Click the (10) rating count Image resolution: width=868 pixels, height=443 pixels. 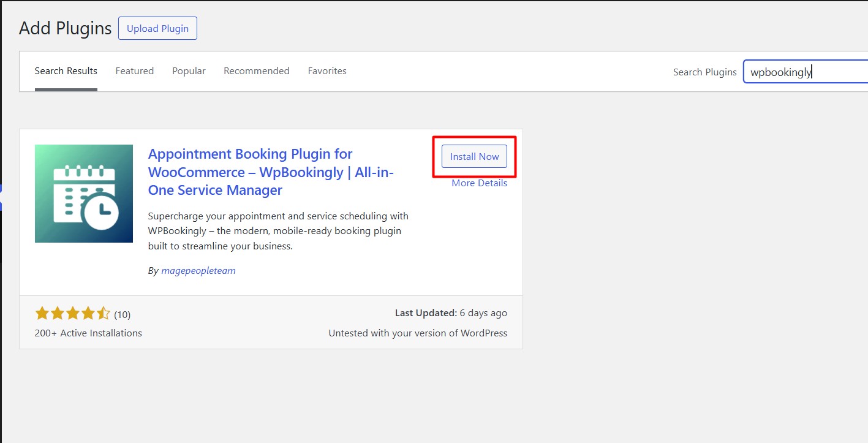point(122,315)
